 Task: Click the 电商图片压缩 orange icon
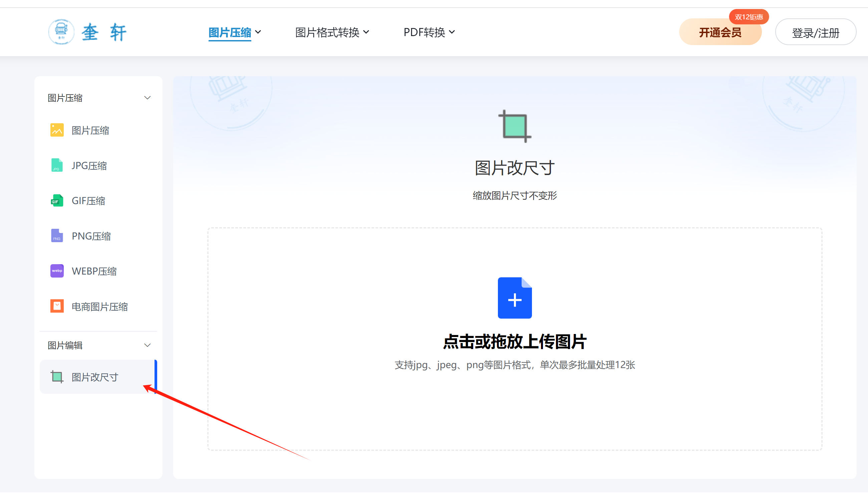click(x=57, y=307)
